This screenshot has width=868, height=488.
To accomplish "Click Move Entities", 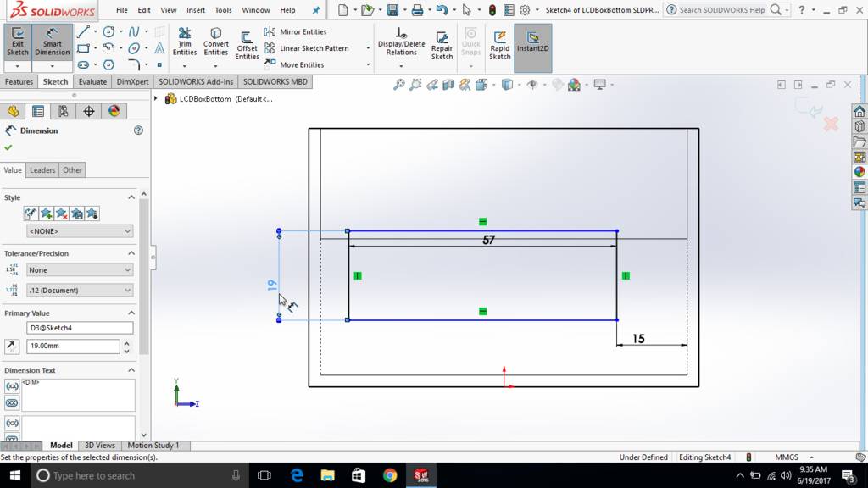I will [294, 64].
